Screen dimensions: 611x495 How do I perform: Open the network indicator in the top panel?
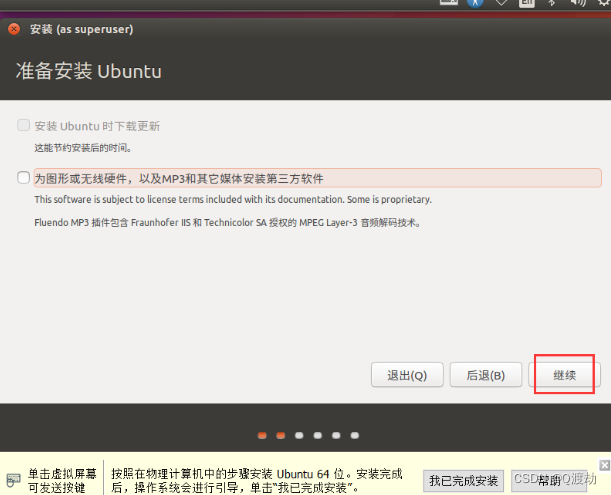[501, 3]
